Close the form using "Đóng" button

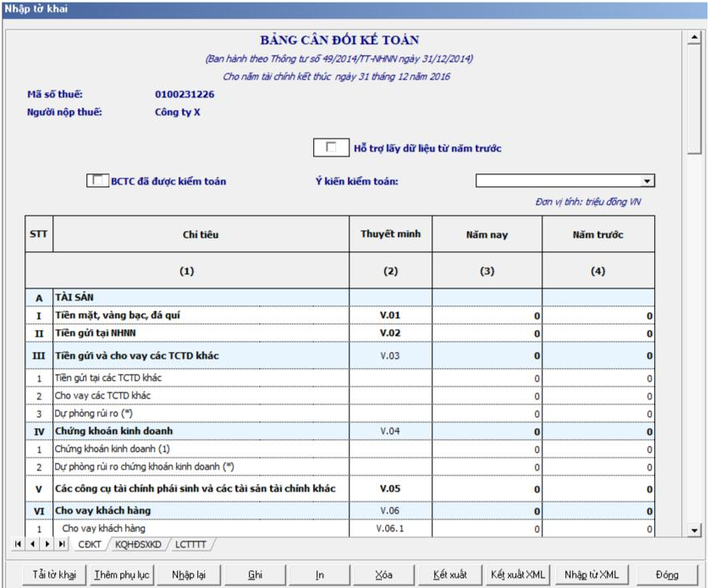667,574
